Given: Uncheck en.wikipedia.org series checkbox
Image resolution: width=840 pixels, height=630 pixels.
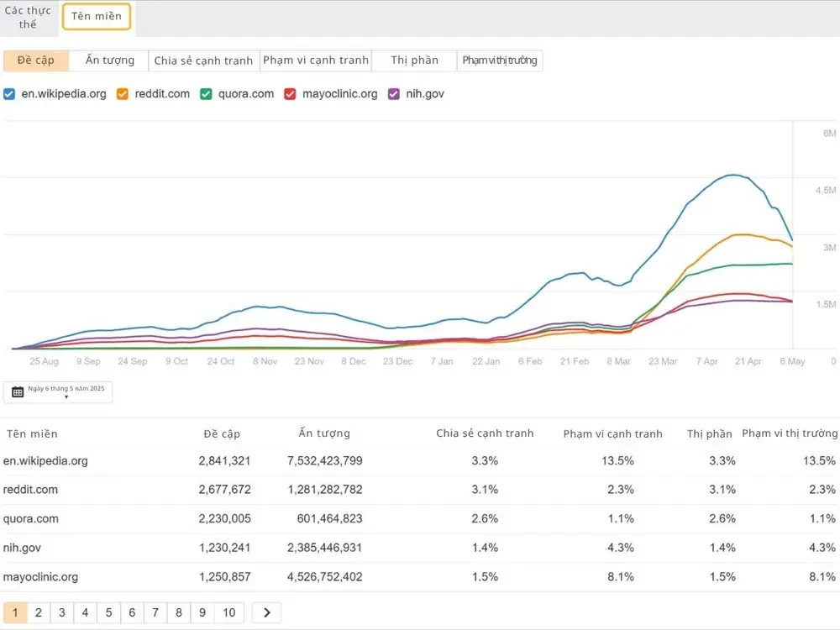Looking at the screenshot, I should tap(9, 94).
